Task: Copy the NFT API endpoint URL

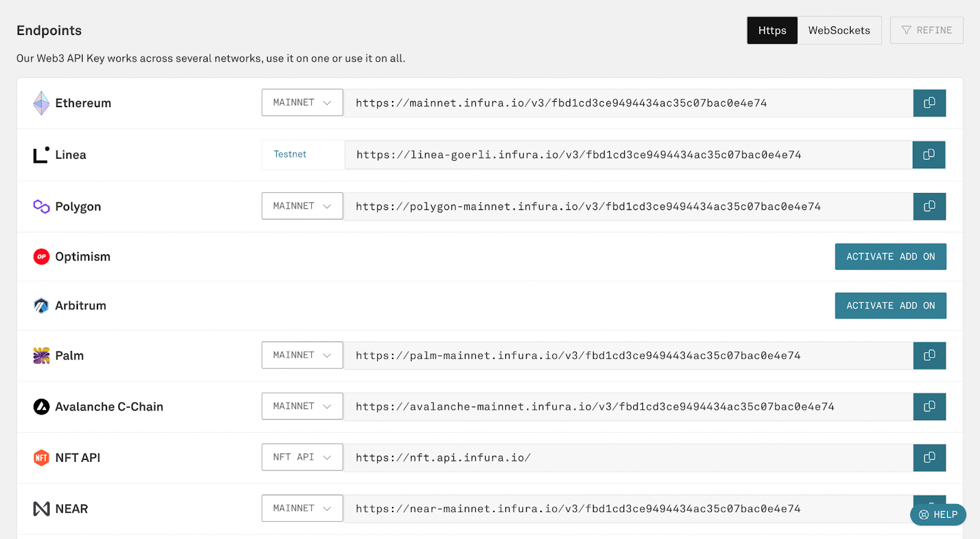Action: pyautogui.click(x=929, y=458)
